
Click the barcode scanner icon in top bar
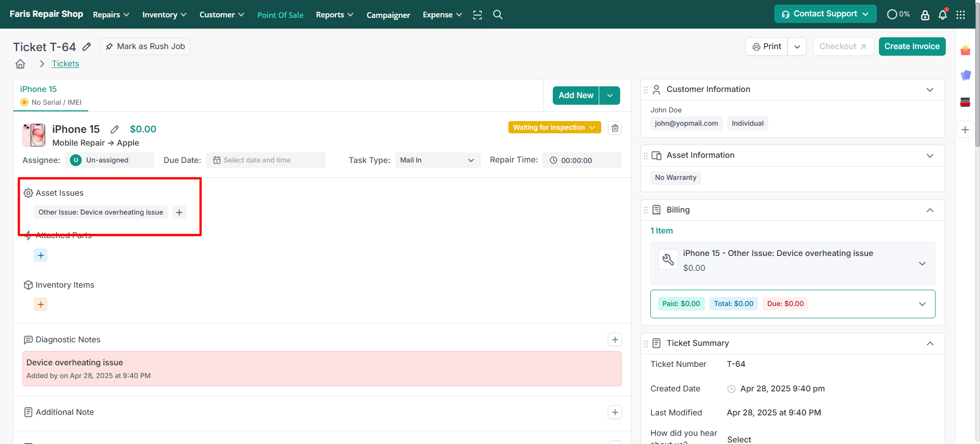pos(477,15)
